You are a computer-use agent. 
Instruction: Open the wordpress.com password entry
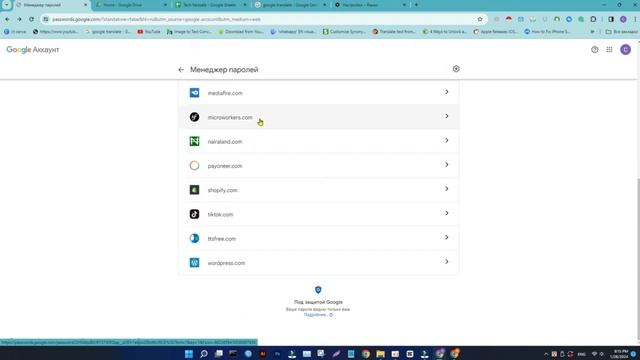[x=318, y=262]
